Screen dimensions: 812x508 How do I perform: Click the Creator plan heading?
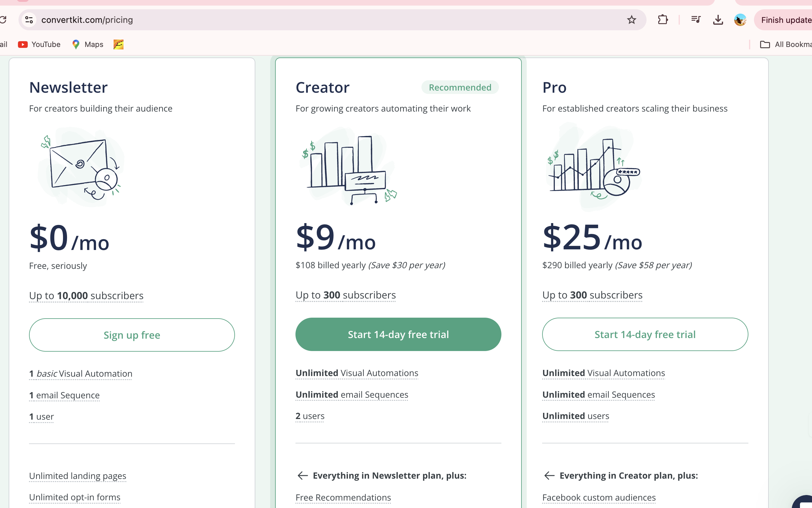pos(323,87)
